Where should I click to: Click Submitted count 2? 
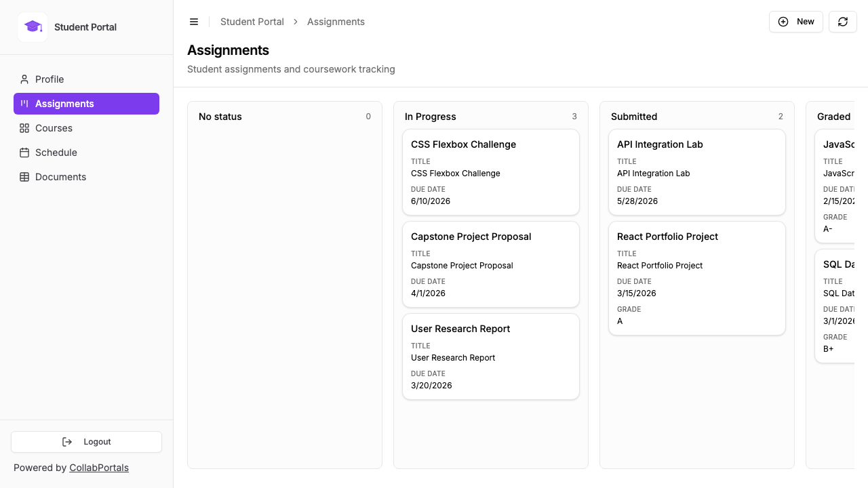click(781, 117)
